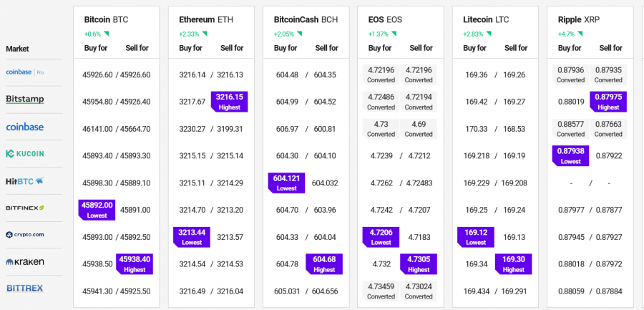Viewport: 644px width, 310px height.
Task: Open the Bitcoin BTC column title
Action: pyautogui.click(x=106, y=19)
